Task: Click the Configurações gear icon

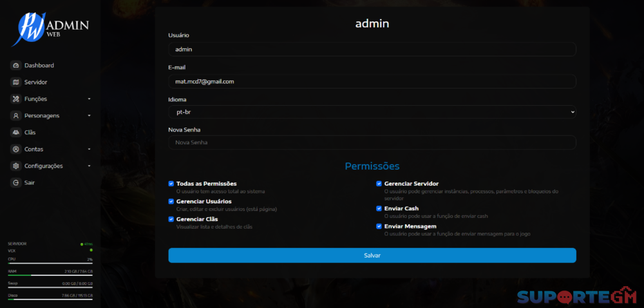Action: tap(16, 166)
